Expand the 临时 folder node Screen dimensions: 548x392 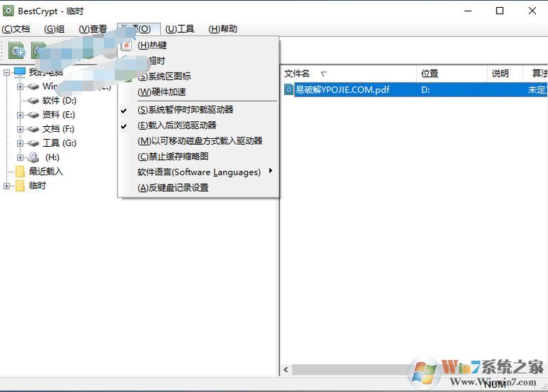coord(6,186)
